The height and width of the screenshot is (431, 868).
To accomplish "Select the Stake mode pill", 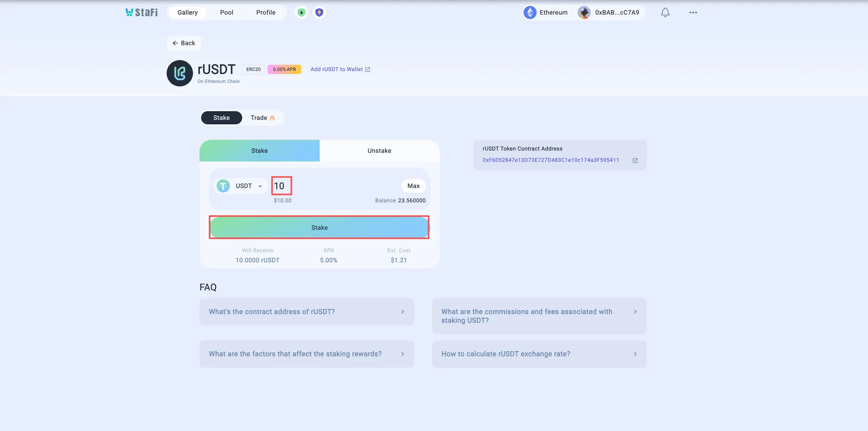I will click(221, 118).
